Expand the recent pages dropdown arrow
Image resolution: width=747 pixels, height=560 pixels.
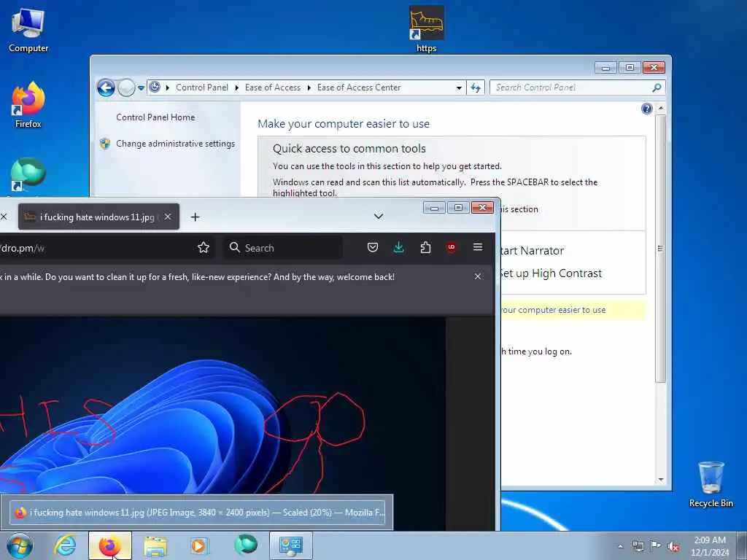point(141,88)
